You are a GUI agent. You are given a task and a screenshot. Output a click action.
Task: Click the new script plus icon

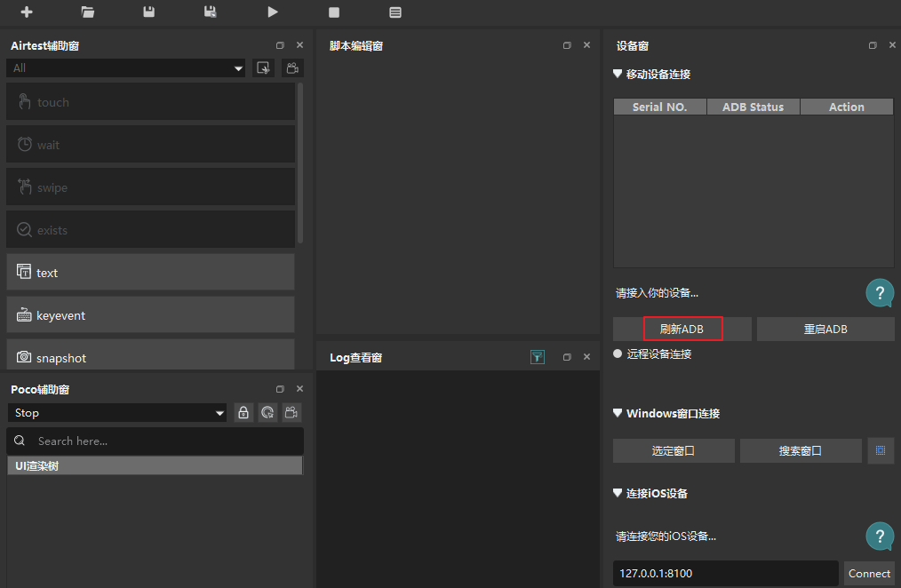27,12
